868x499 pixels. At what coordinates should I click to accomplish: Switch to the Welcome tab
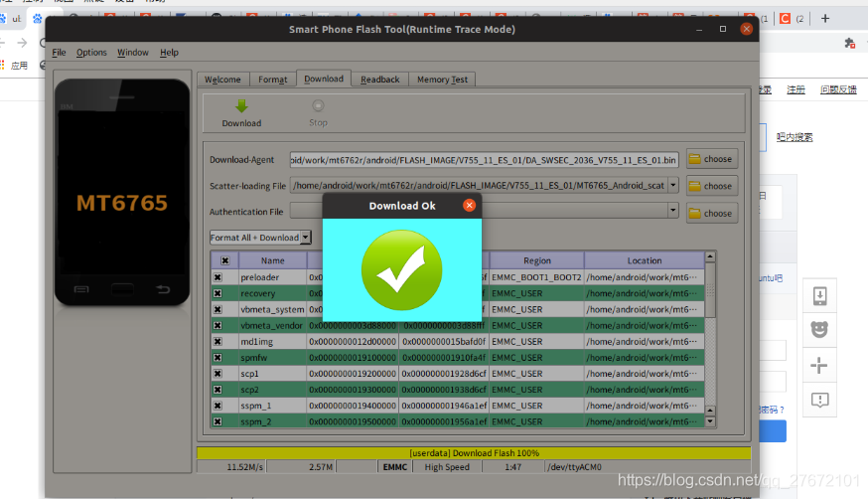[x=222, y=80]
